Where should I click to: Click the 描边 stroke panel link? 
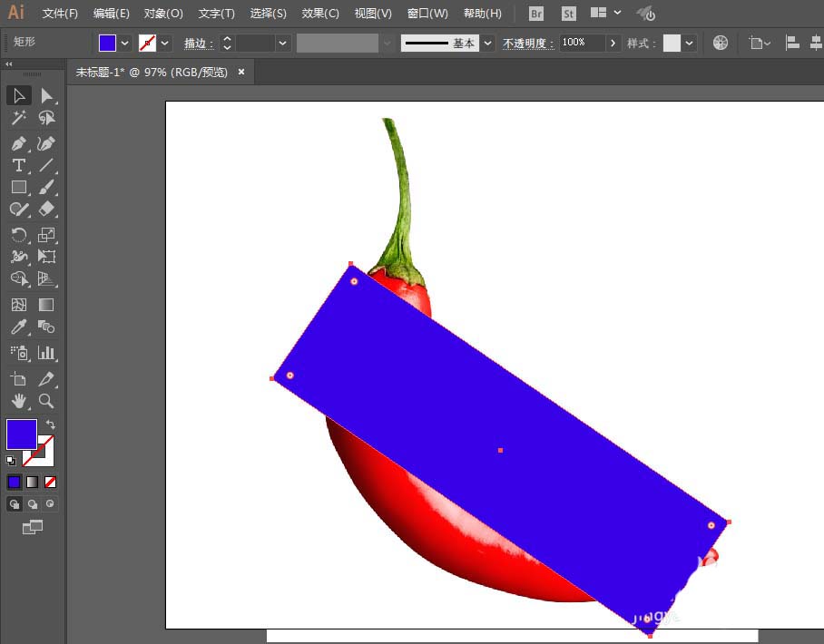(199, 43)
